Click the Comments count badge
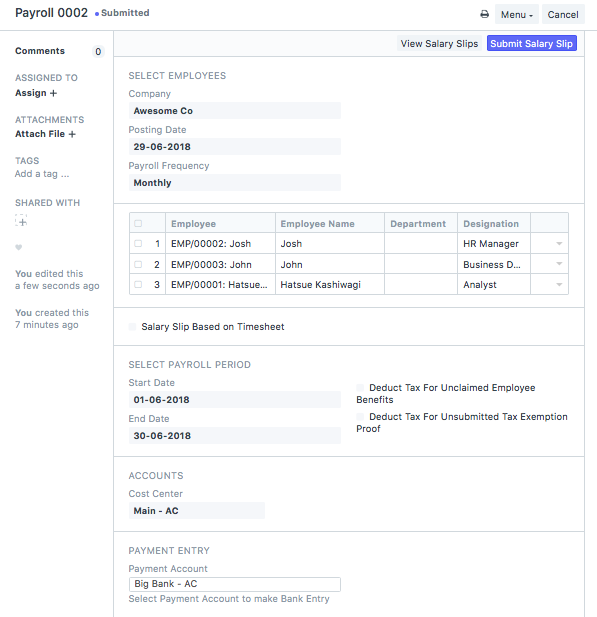 point(98,52)
